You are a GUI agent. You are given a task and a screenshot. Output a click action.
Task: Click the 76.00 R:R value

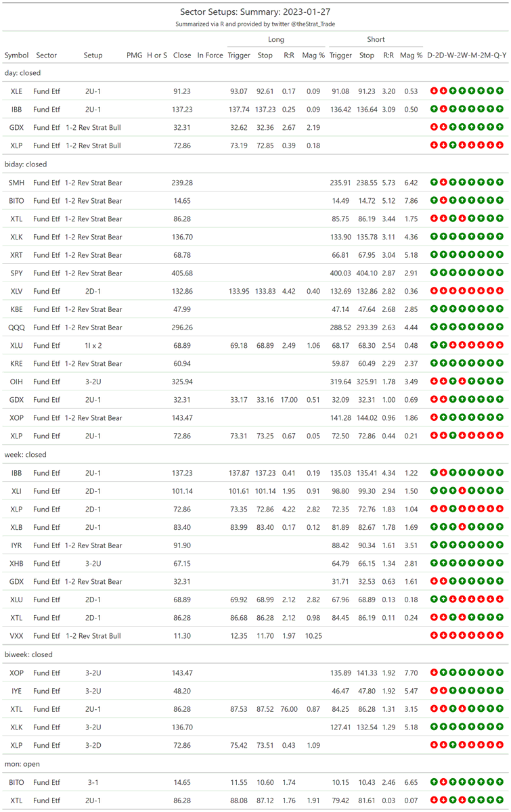289,709
